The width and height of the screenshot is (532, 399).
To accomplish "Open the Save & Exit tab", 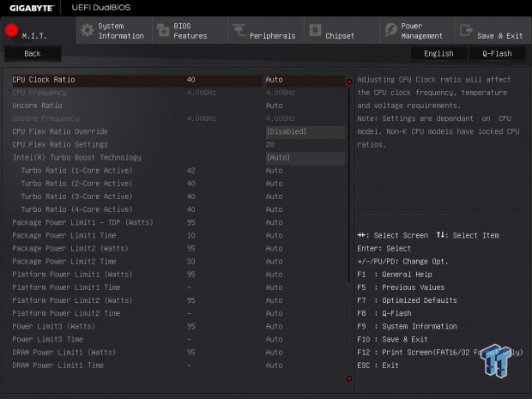I will [493, 30].
